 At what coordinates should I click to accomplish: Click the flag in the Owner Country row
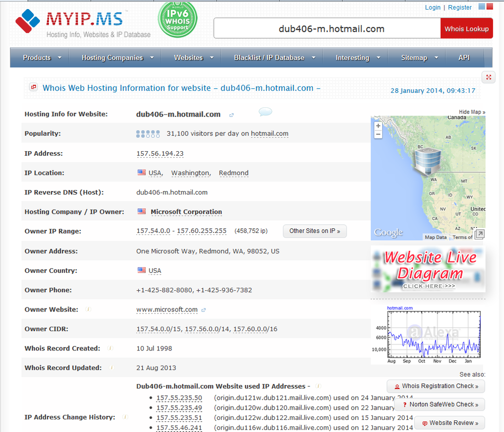coord(141,270)
